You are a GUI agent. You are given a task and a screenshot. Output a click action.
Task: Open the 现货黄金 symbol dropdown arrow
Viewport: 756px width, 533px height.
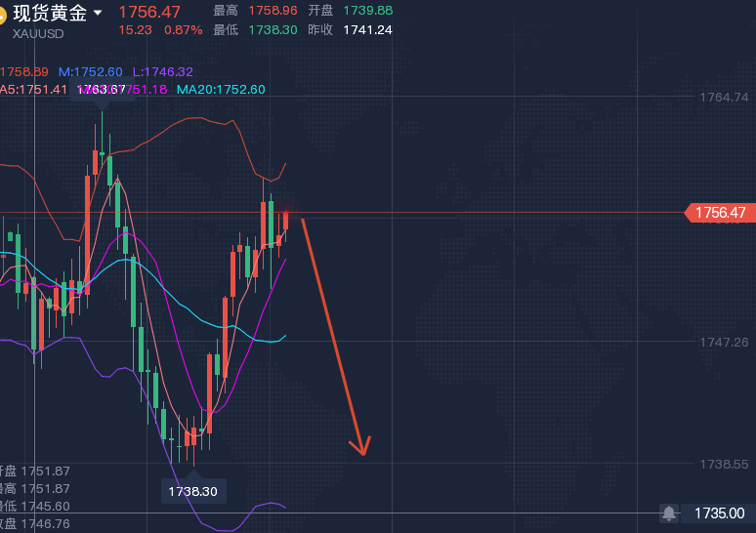98,13
